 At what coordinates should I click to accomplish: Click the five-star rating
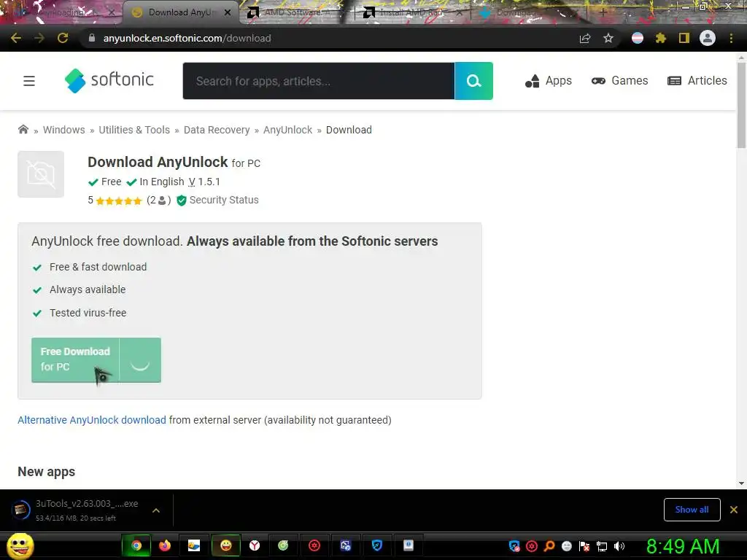(x=119, y=201)
